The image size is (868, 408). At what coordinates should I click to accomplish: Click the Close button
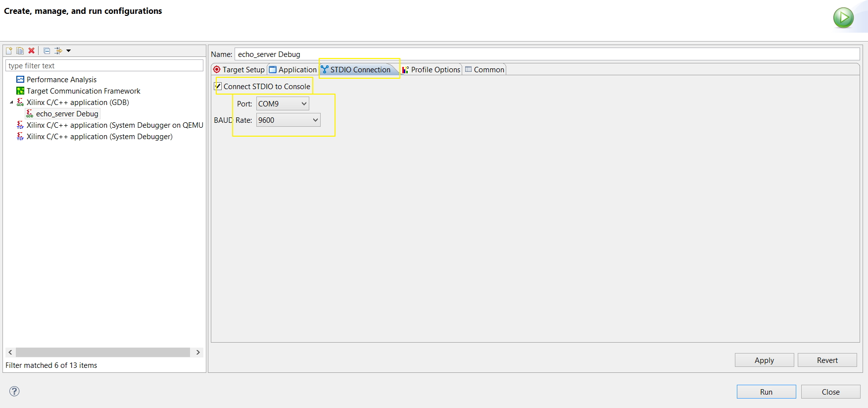click(x=831, y=392)
